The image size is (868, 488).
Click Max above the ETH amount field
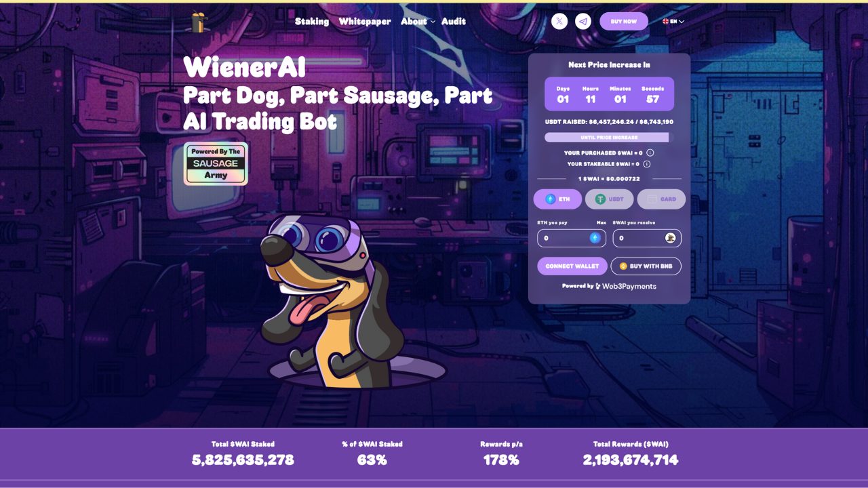coord(601,222)
